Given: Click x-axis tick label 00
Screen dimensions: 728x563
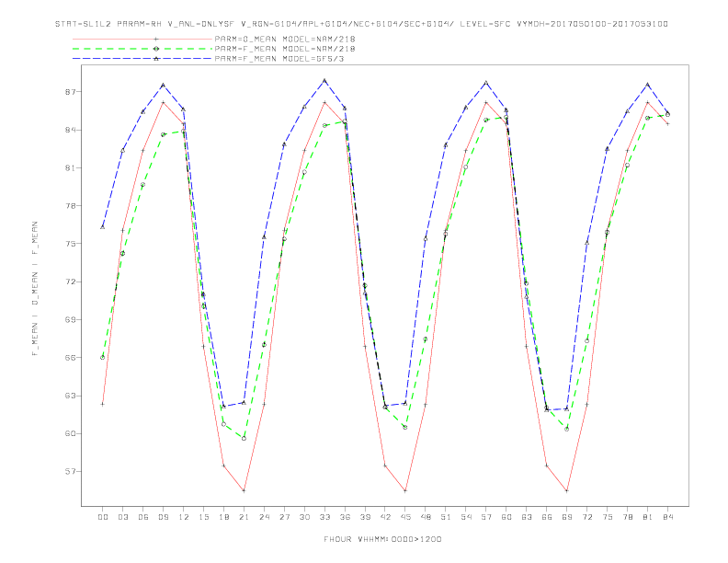Looking at the screenshot, I should click(x=103, y=517).
